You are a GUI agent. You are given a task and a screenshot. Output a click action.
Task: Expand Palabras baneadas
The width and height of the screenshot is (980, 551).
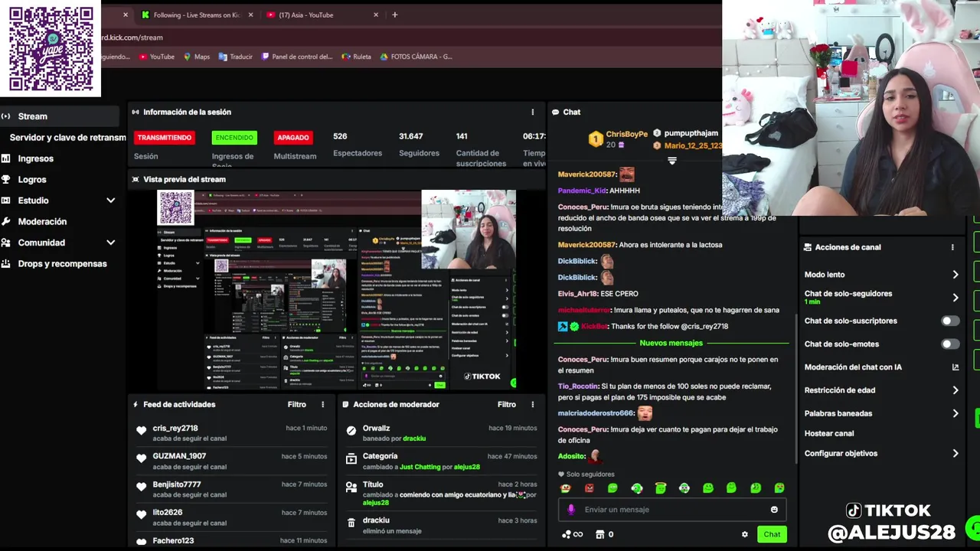point(955,413)
